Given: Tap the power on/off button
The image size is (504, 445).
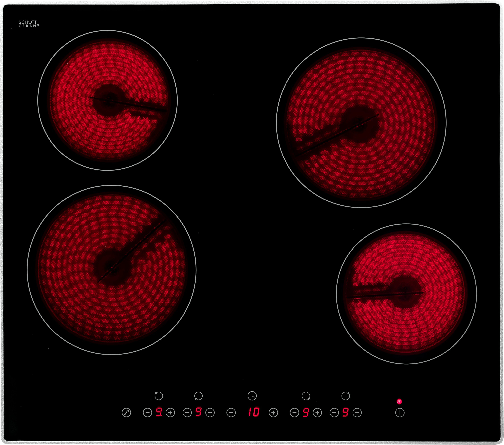Looking at the screenshot, I should click(x=400, y=412).
